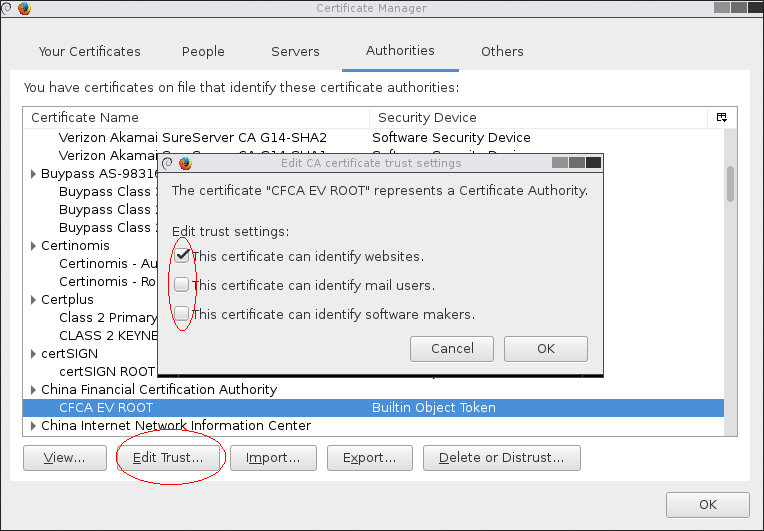Go to the Others tab

pos(502,51)
